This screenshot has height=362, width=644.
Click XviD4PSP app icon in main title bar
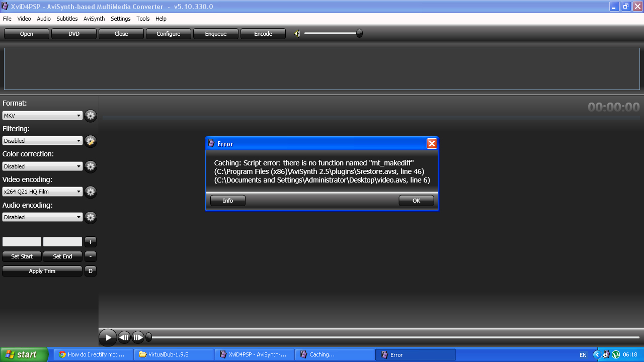[x=5, y=7]
